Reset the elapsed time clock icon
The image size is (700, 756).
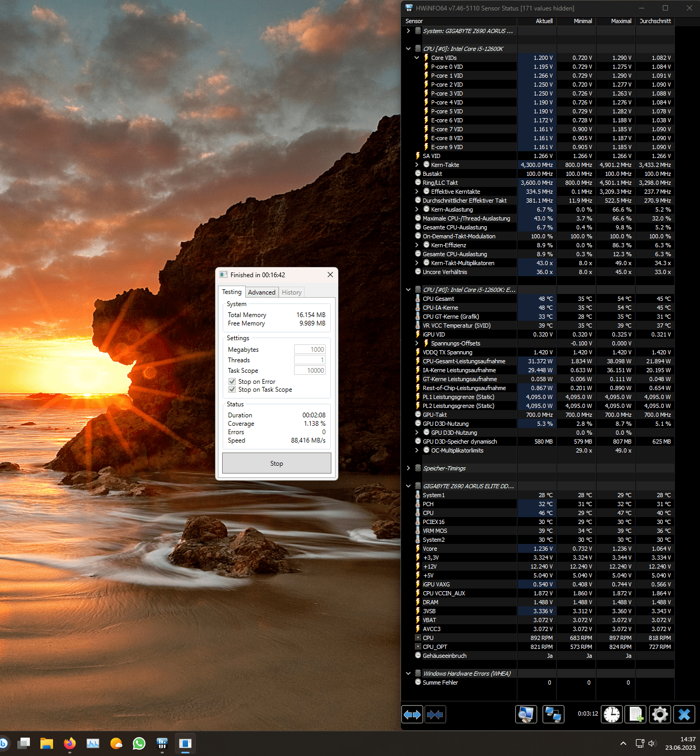(612, 715)
